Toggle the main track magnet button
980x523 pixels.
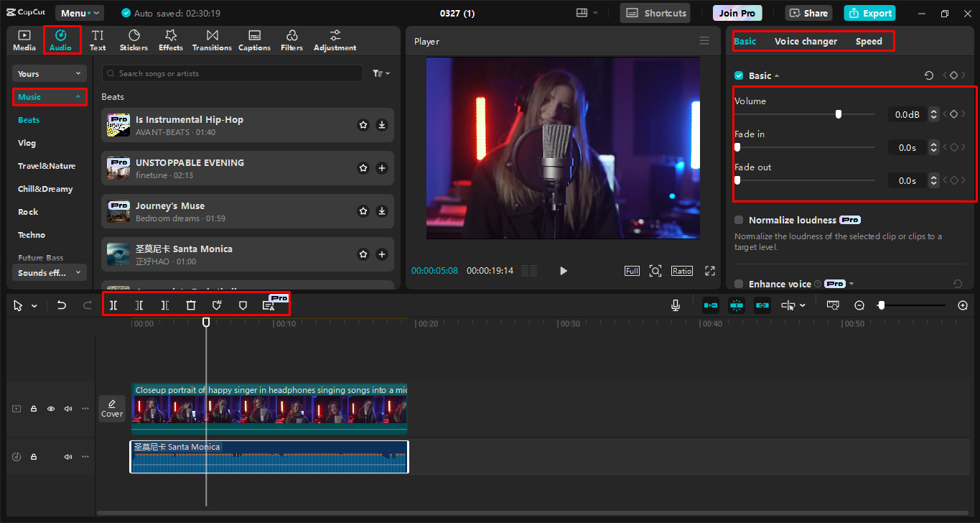pyautogui.click(x=711, y=305)
